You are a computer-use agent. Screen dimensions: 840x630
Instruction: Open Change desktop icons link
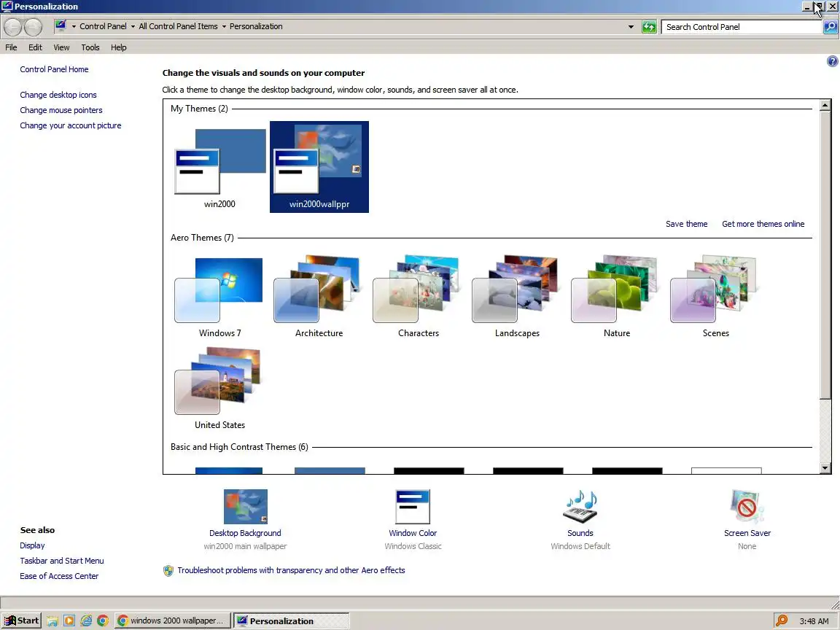click(x=58, y=95)
